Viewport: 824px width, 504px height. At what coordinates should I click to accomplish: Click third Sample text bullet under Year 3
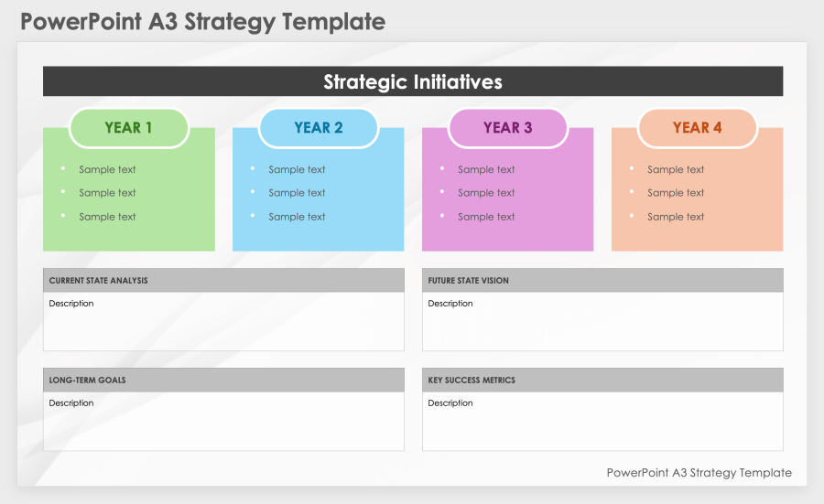click(486, 217)
